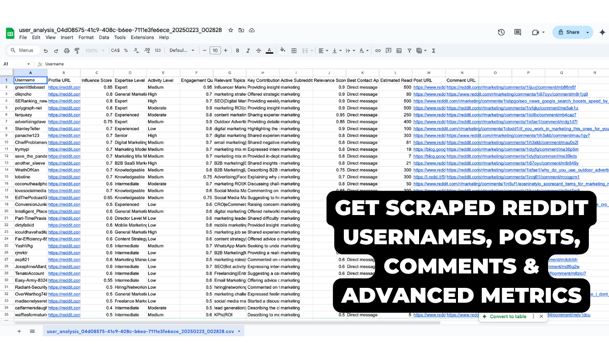This screenshot has height=364, width=609.
Task: Apply currency format using the CA$ icon
Action: (x=115, y=50)
